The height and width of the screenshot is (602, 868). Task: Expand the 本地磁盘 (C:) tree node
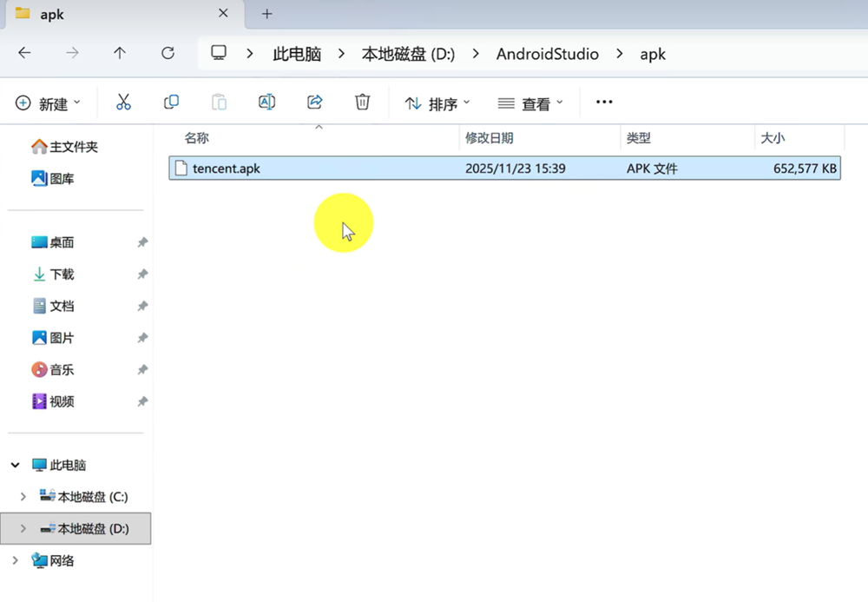pyautogui.click(x=23, y=497)
